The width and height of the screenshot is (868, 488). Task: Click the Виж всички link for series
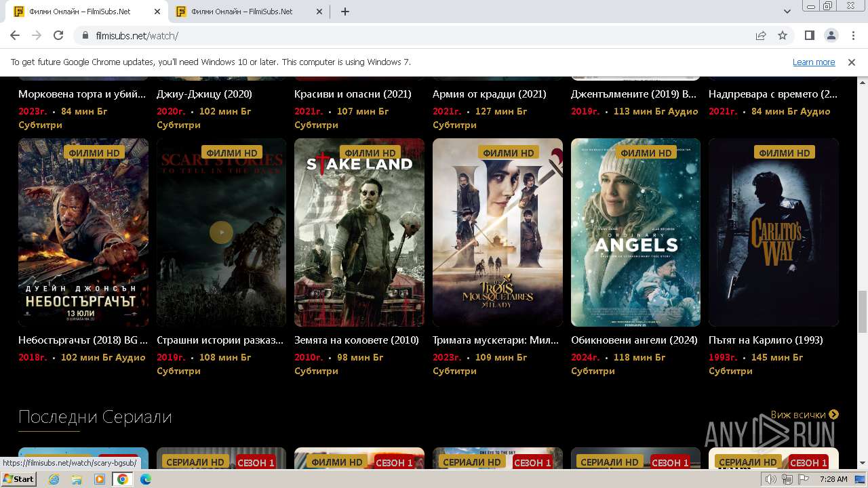tap(804, 414)
